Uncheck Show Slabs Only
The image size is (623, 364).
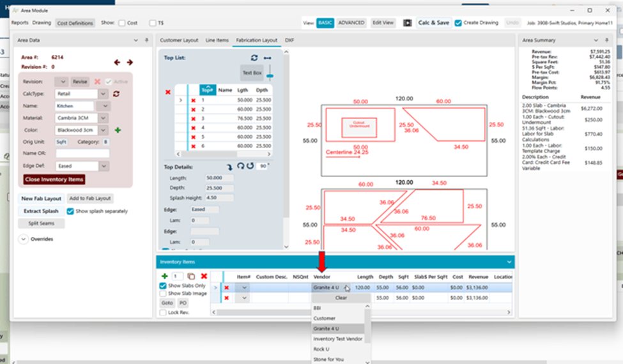[163, 286]
